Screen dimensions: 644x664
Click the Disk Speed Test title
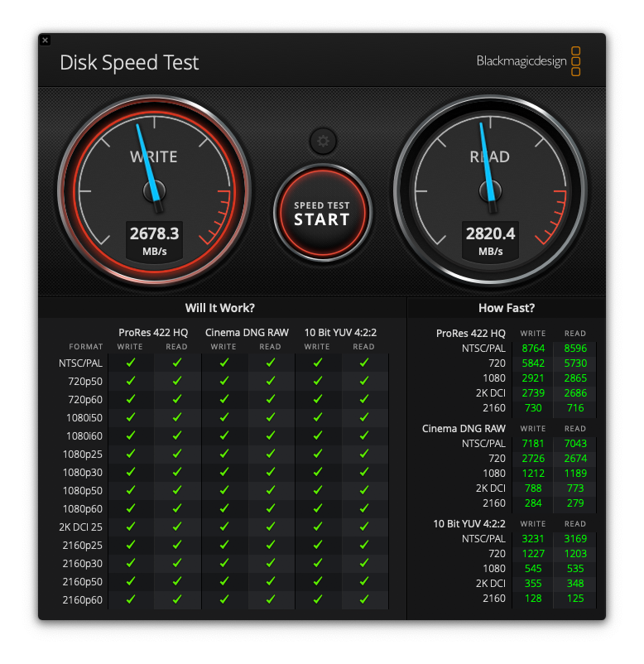pos(128,63)
